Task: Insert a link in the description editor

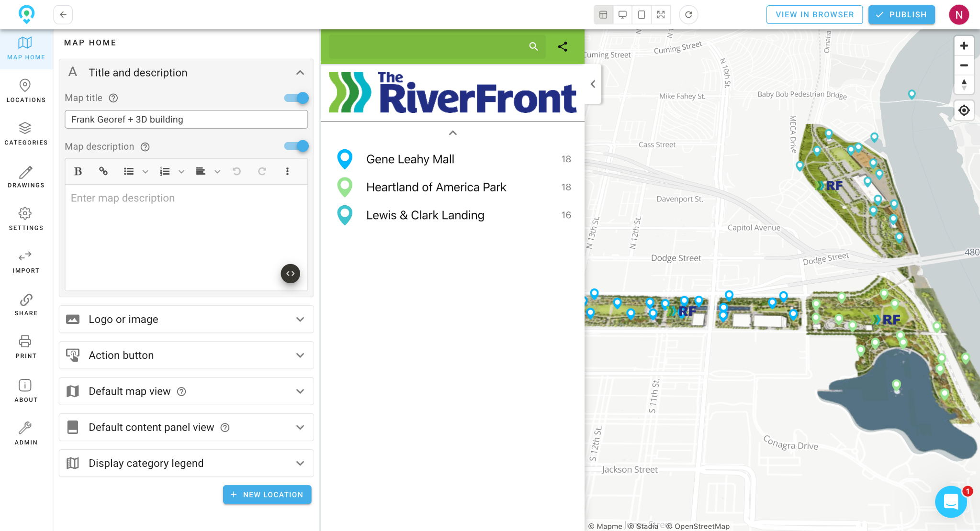Action: [x=103, y=171]
